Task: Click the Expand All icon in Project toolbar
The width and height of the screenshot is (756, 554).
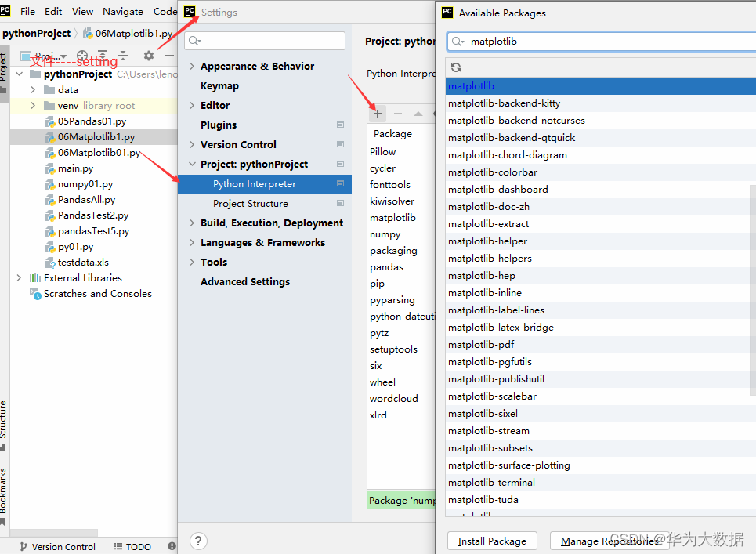Action: tap(103, 56)
